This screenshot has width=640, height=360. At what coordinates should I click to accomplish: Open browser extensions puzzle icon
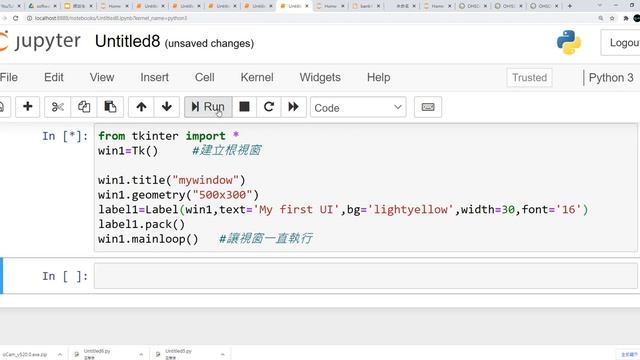point(626,18)
